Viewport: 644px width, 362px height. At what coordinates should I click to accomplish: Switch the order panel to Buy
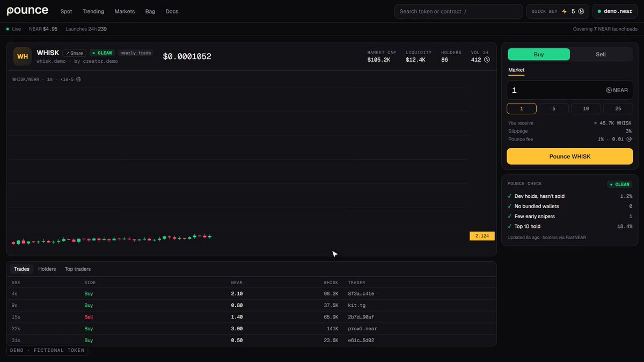click(x=539, y=54)
